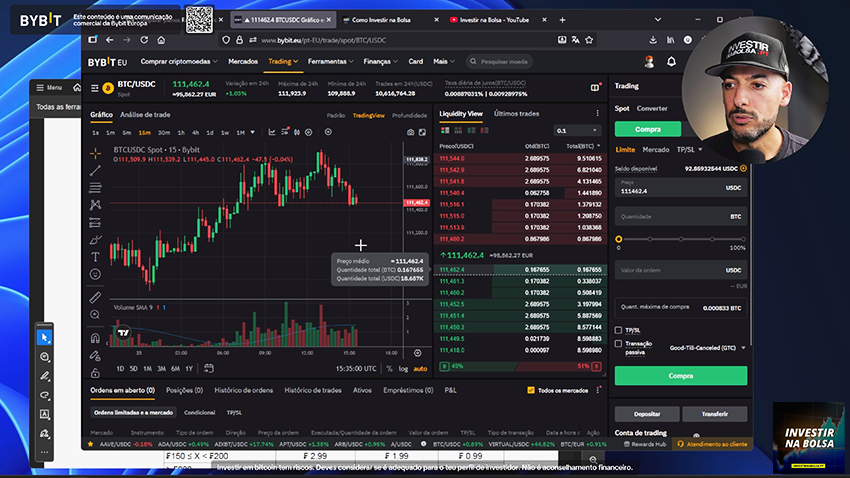
Task: Show order book sell orders only layout
Action: (x=484, y=131)
